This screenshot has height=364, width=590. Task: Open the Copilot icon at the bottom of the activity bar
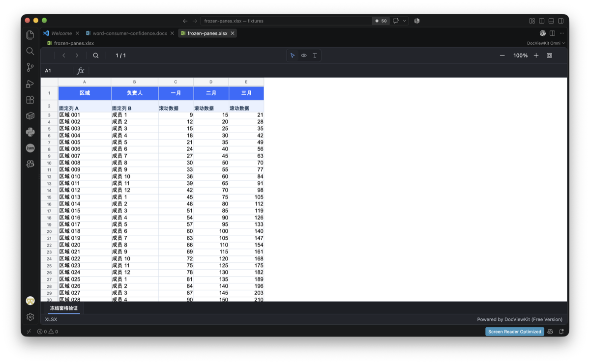30,164
